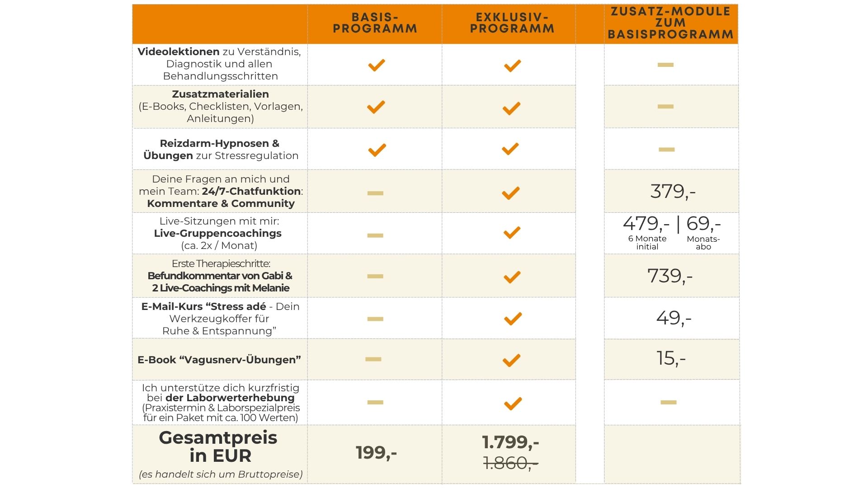Image resolution: width=868 pixels, height=488 pixels.
Task: Click the Zusatz-Module dash for Videolektionen
Action: (x=665, y=65)
